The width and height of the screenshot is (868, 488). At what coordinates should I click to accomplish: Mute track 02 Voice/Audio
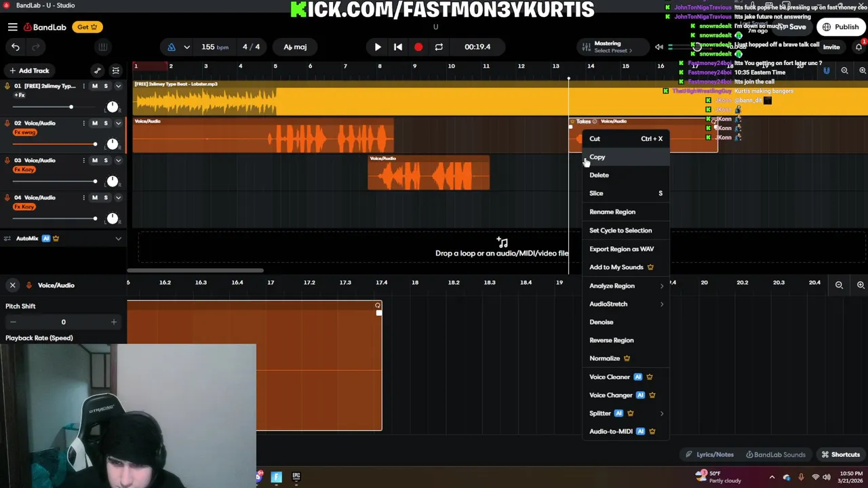coord(94,123)
